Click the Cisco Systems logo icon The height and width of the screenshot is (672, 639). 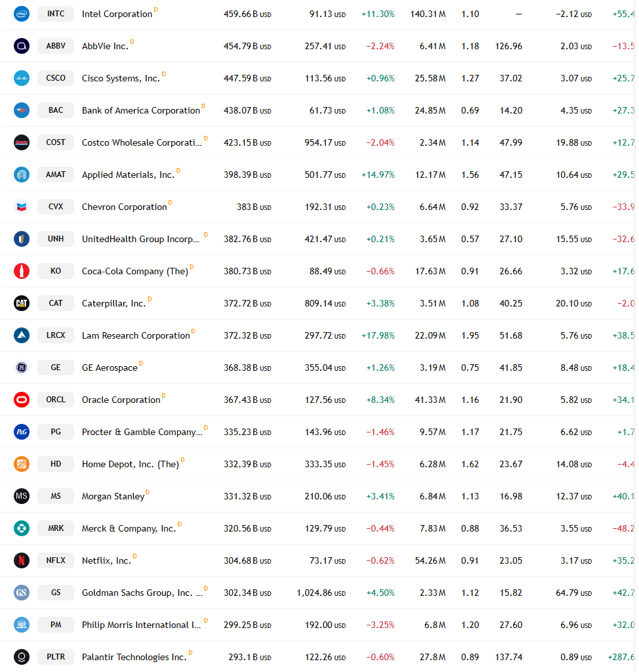click(22, 78)
